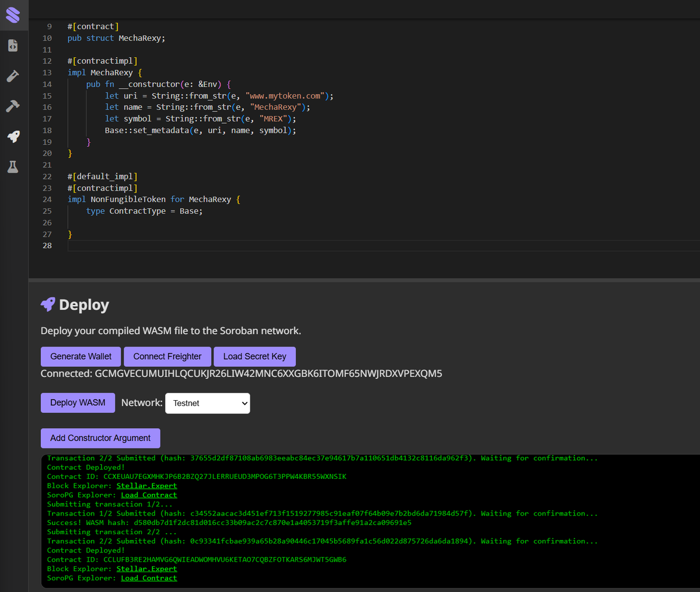
Task: Open the flask test icon in sidebar
Action: [13, 167]
